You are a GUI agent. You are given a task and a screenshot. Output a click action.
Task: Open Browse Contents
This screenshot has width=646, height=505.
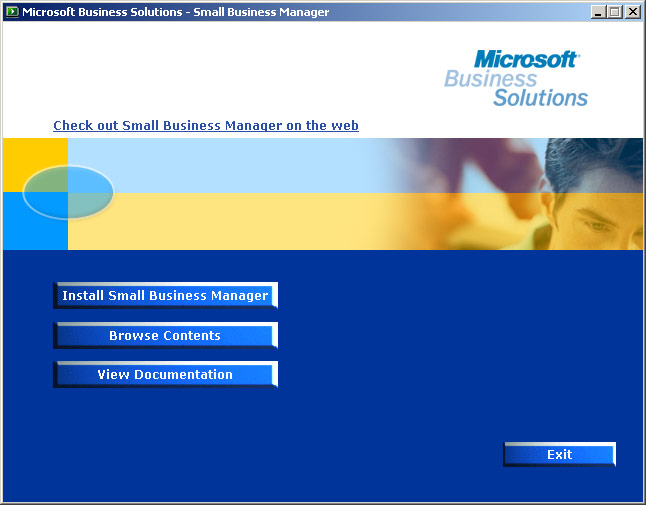coord(165,335)
